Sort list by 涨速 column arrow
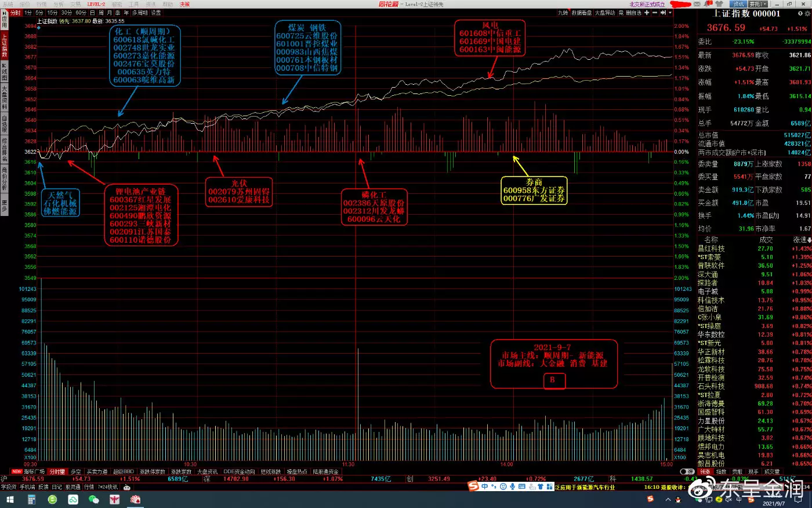The height and width of the screenshot is (508, 812). [810, 240]
